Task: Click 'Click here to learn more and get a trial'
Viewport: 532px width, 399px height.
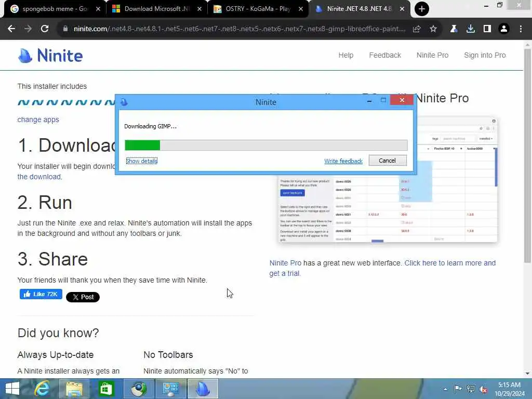Action: coord(382,268)
